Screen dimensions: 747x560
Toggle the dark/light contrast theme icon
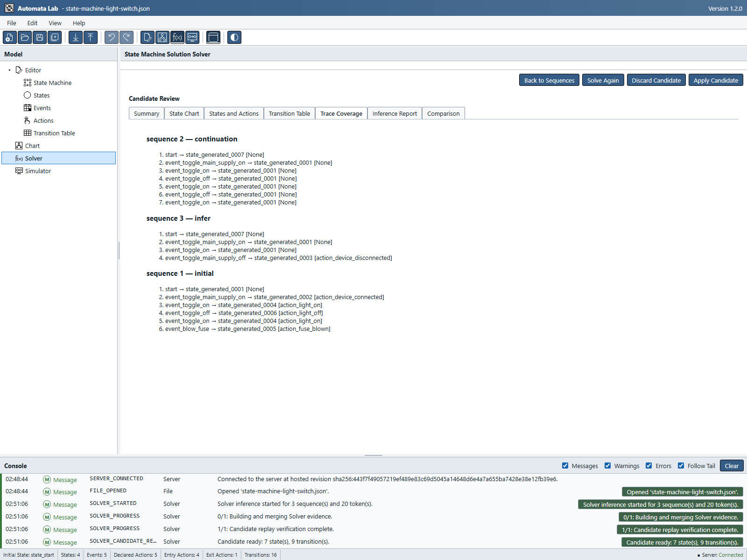click(x=234, y=37)
